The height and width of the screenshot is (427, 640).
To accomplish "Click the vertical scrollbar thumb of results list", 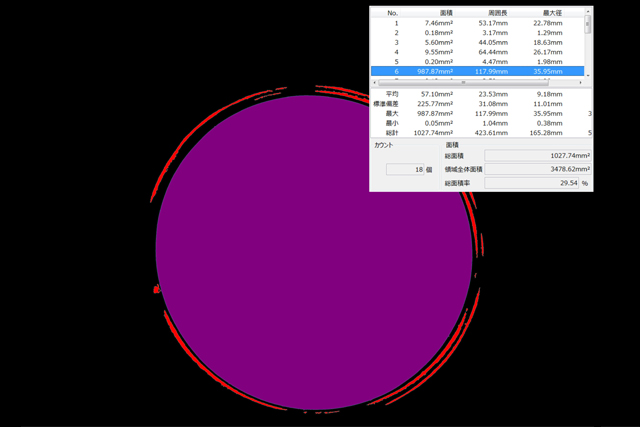I will point(587,25).
